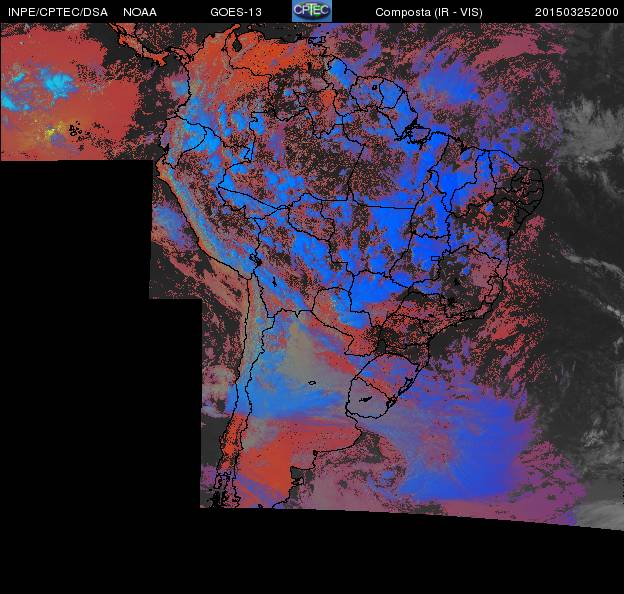Click the NOAA label in header
Image resolution: width=624 pixels, height=594 pixels.
tap(140, 12)
